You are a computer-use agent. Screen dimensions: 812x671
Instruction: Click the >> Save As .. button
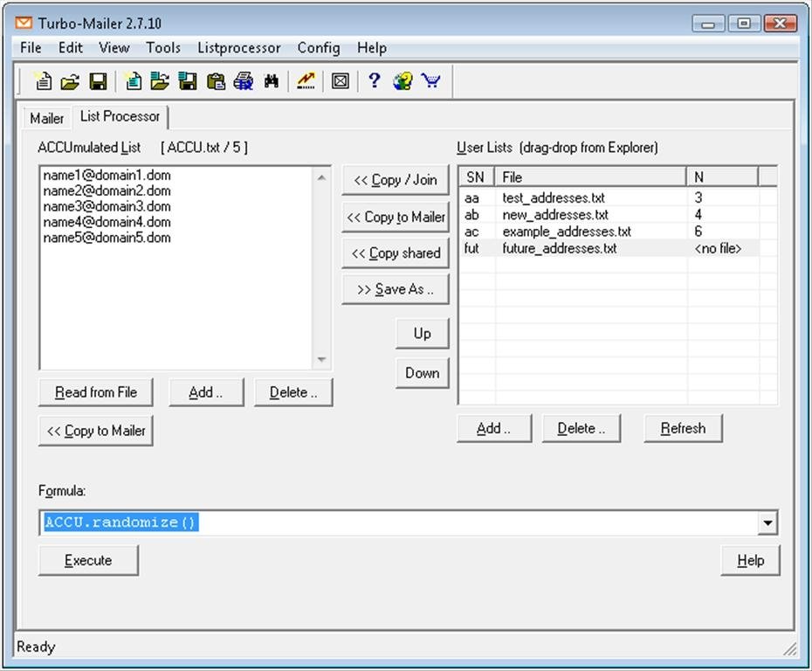pos(396,289)
